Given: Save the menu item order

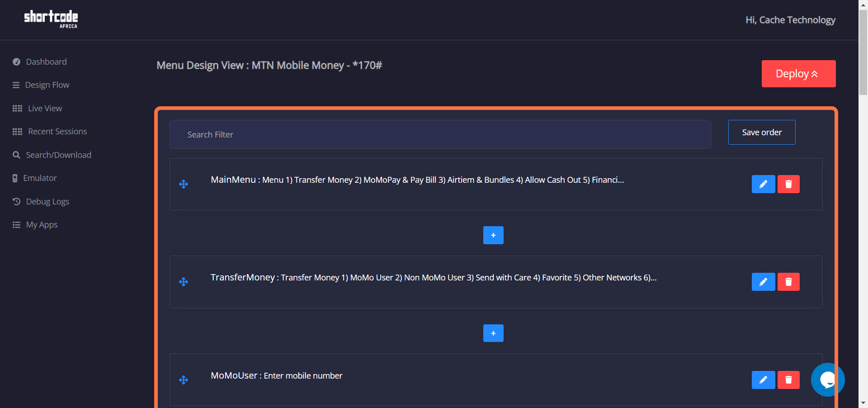Looking at the screenshot, I should 762,133.
